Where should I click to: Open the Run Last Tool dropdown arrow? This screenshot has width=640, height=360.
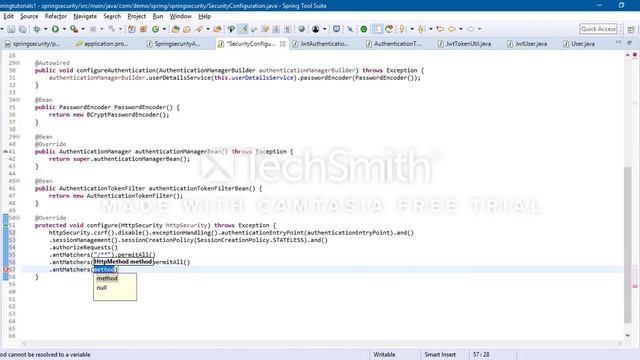click(x=83, y=29)
